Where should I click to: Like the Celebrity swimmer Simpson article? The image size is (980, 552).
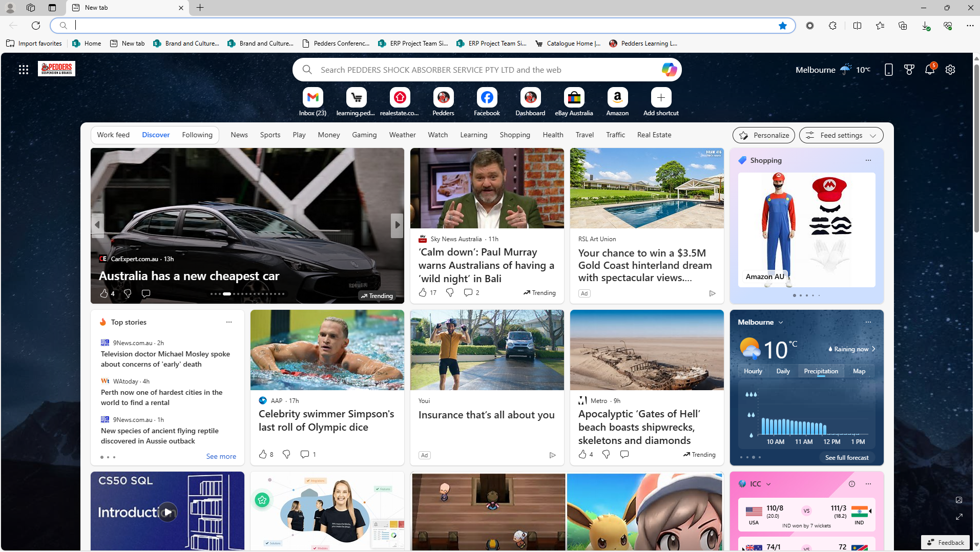(263, 454)
